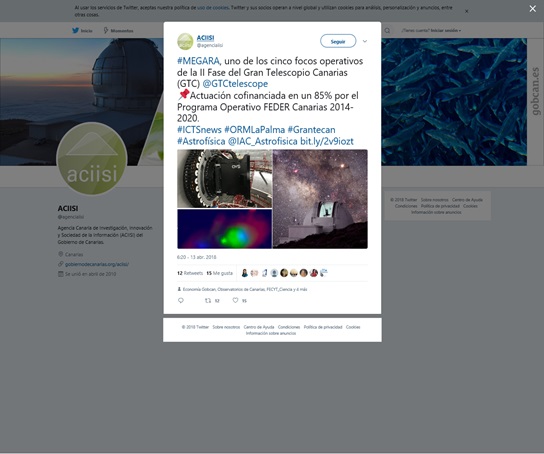
Task: Close the tweet overlay with the X
Action: [x=533, y=9]
